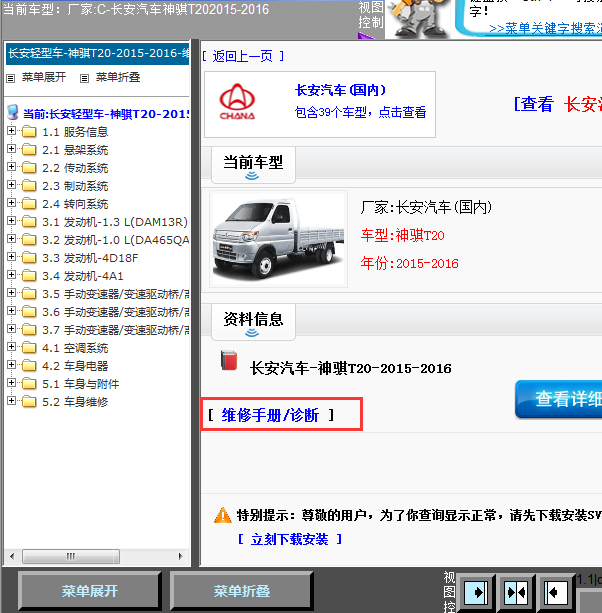The height and width of the screenshot is (613, 602).
Task: Click the 长安汽车-神骐T20-2015-2016 title text
Action: (x=351, y=368)
